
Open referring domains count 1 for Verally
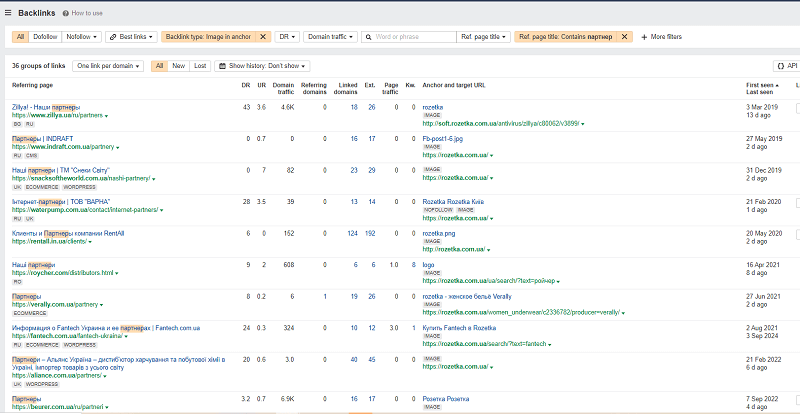point(325,297)
